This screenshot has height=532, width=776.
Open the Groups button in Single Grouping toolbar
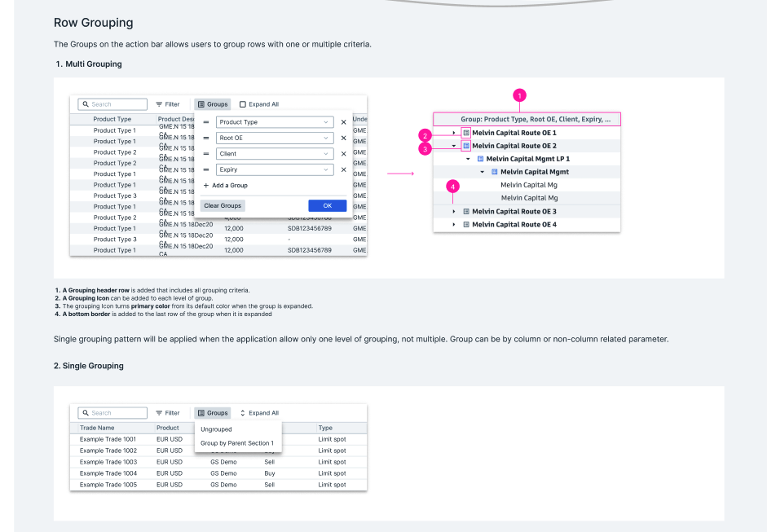coord(213,413)
